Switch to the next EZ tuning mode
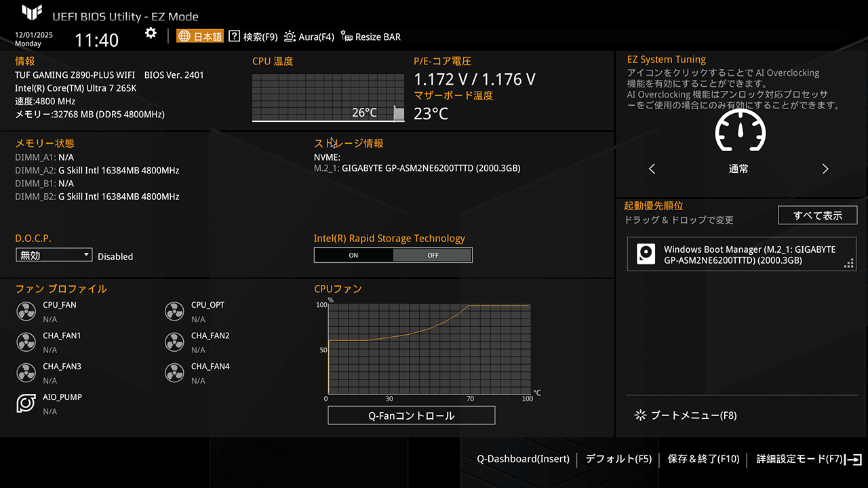This screenshot has width=868, height=488. tap(825, 169)
